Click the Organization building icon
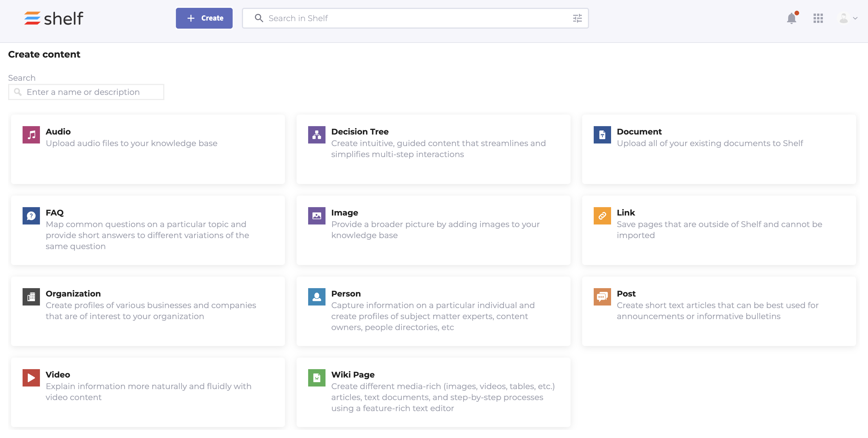 (31, 297)
